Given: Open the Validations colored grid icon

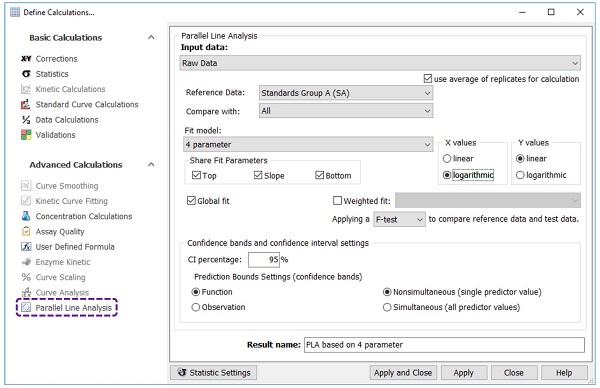Looking at the screenshot, I should (x=26, y=135).
